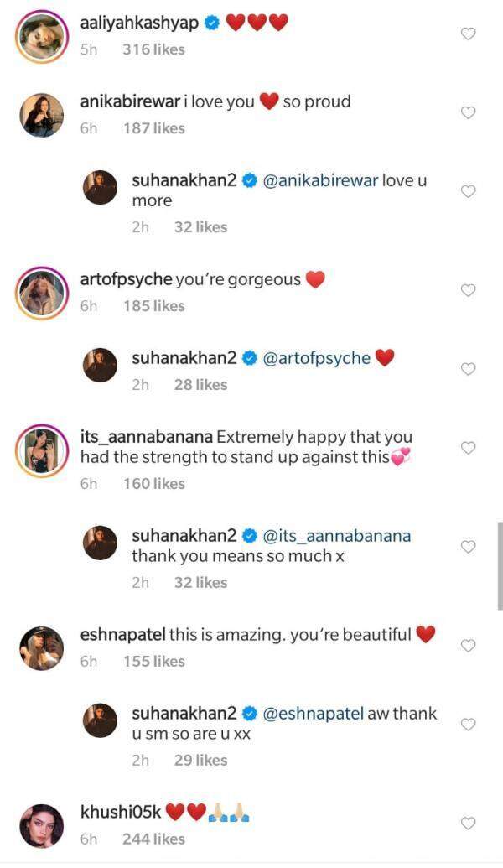Tap heart on eshnapatel's comment
Image resolution: width=503 pixels, height=868 pixels.
pyautogui.click(x=469, y=646)
